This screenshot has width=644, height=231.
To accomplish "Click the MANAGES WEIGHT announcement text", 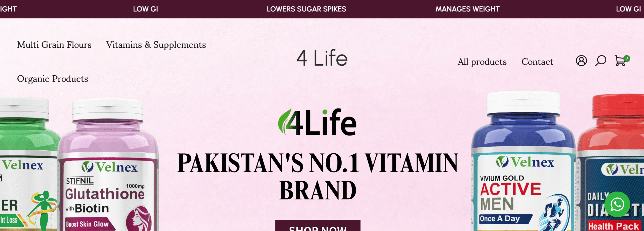I will tap(467, 9).
